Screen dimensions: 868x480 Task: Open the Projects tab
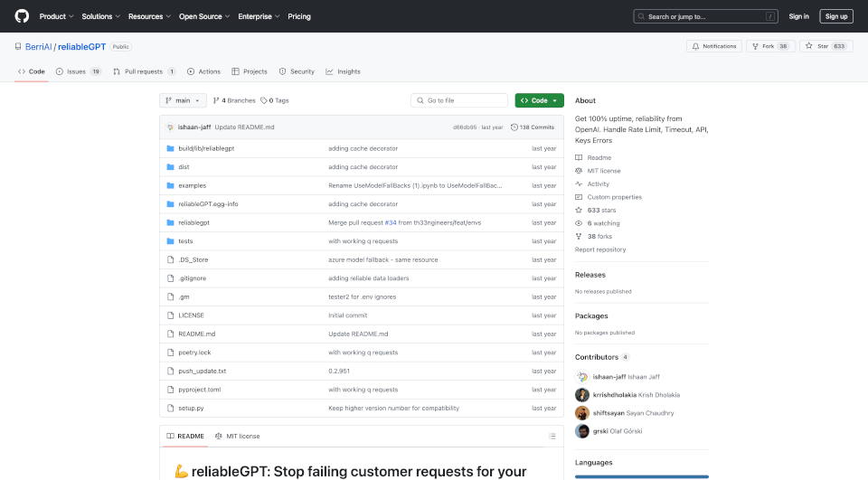pos(250,71)
